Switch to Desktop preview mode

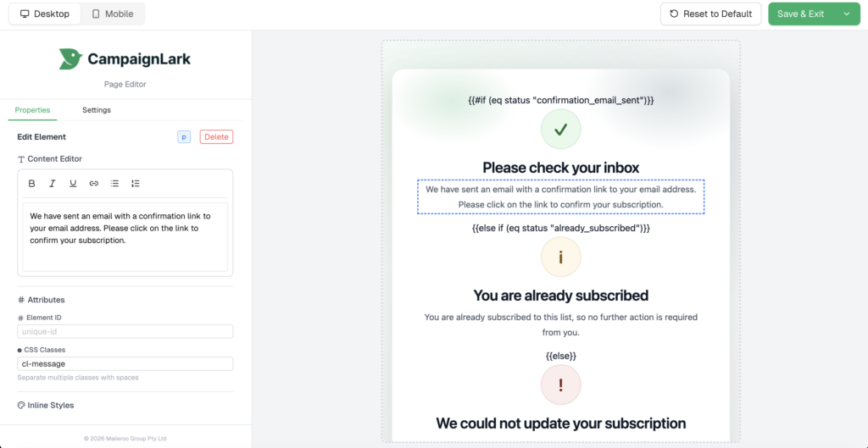(45, 14)
